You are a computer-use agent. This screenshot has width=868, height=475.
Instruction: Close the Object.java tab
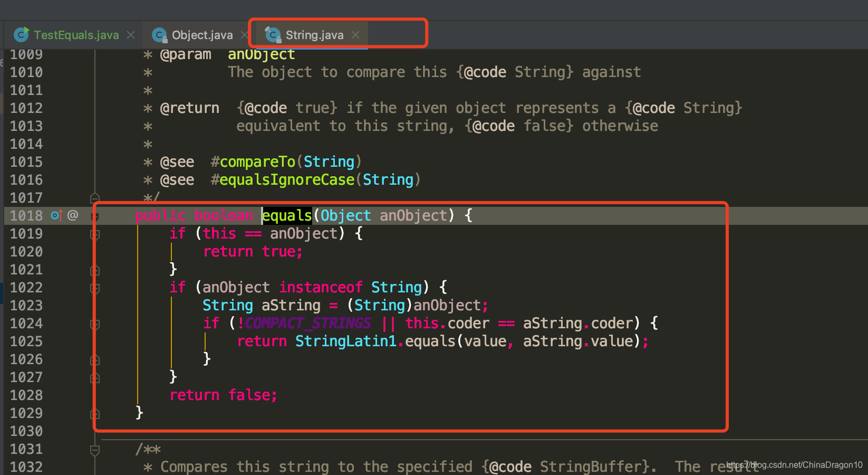[244, 35]
